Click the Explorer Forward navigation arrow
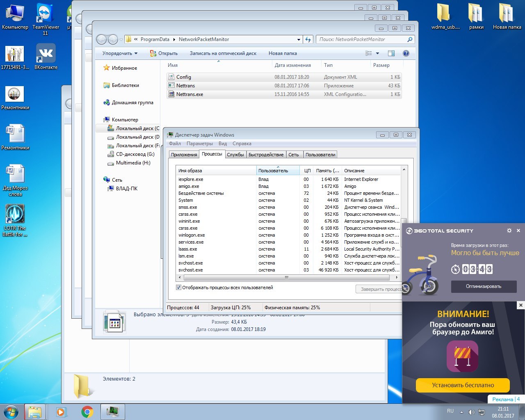This screenshot has width=525, height=420. pyautogui.click(x=113, y=39)
